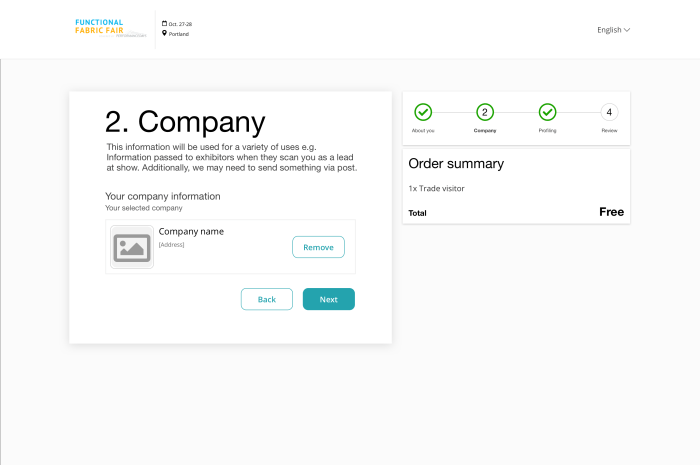The height and width of the screenshot is (465, 700).
Task: Click the 'Order summary' heading
Action: click(456, 164)
